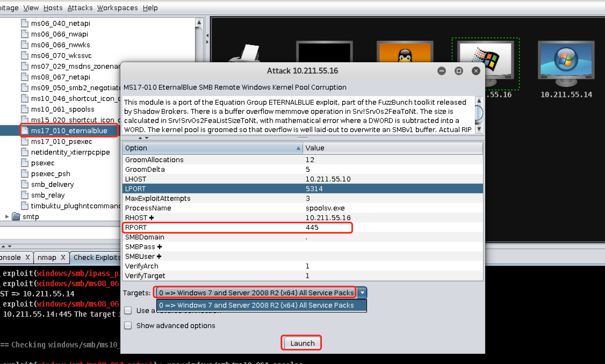Click the description text scrollbar thumb
Screen dimensions: 605x364
[x=479, y=113]
